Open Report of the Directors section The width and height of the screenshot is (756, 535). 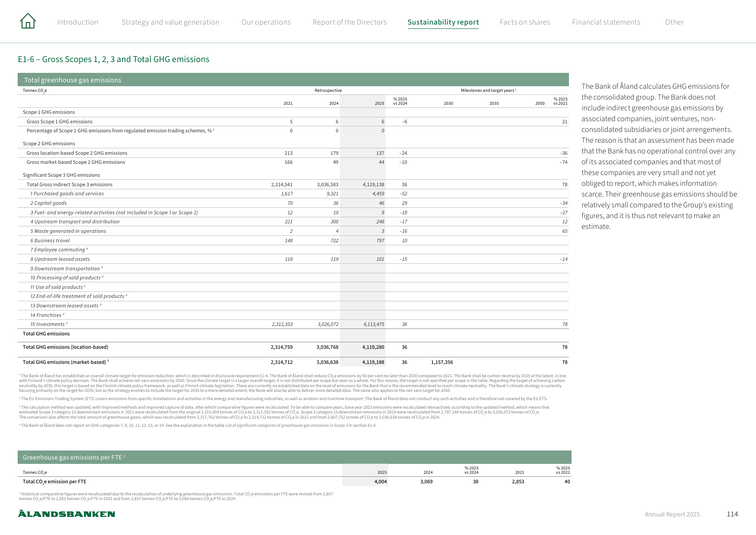350,22
